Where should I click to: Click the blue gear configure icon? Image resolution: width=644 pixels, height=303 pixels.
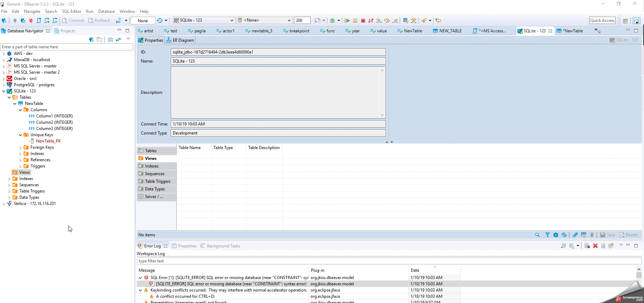click(x=556, y=235)
